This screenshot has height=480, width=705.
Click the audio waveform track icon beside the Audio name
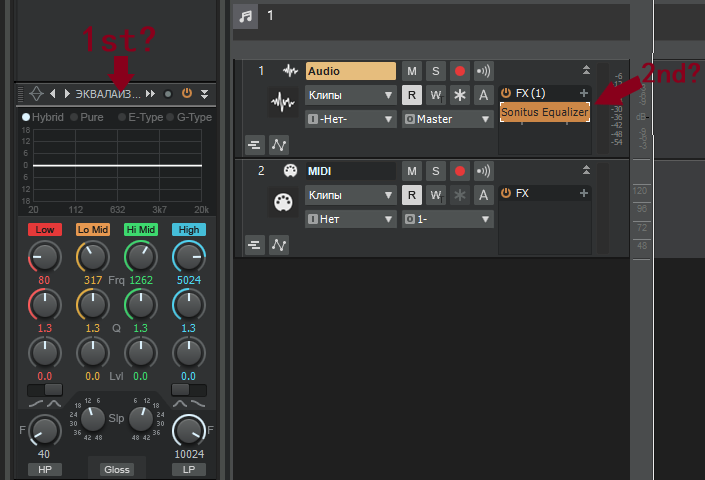pyautogui.click(x=290, y=71)
